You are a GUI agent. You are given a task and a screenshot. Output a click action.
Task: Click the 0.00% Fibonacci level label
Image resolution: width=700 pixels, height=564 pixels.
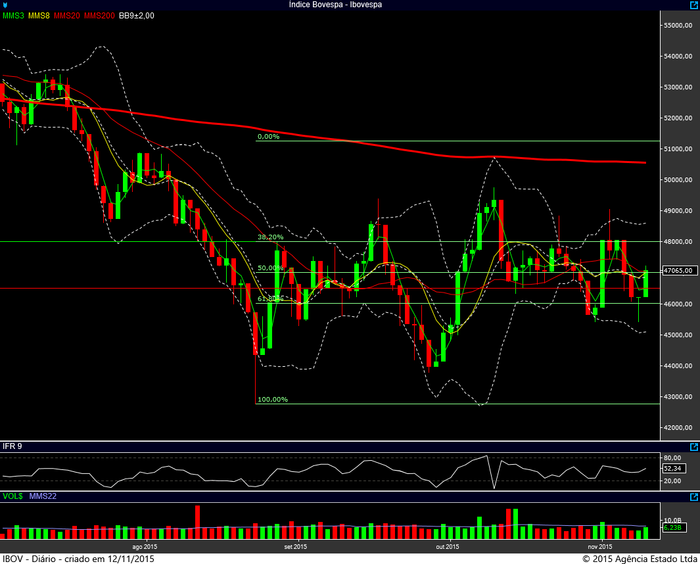[267, 137]
